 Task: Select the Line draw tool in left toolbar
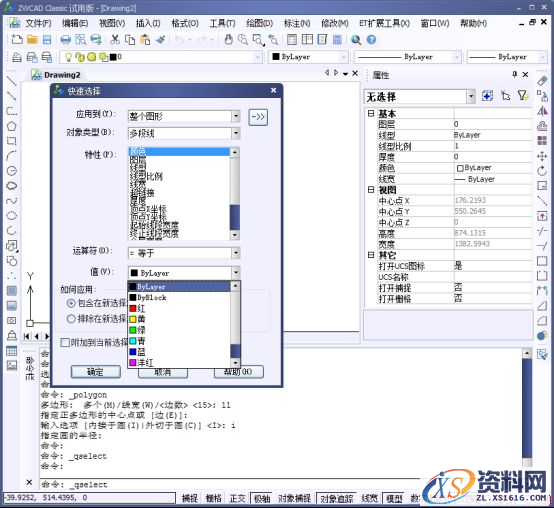[12, 81]
